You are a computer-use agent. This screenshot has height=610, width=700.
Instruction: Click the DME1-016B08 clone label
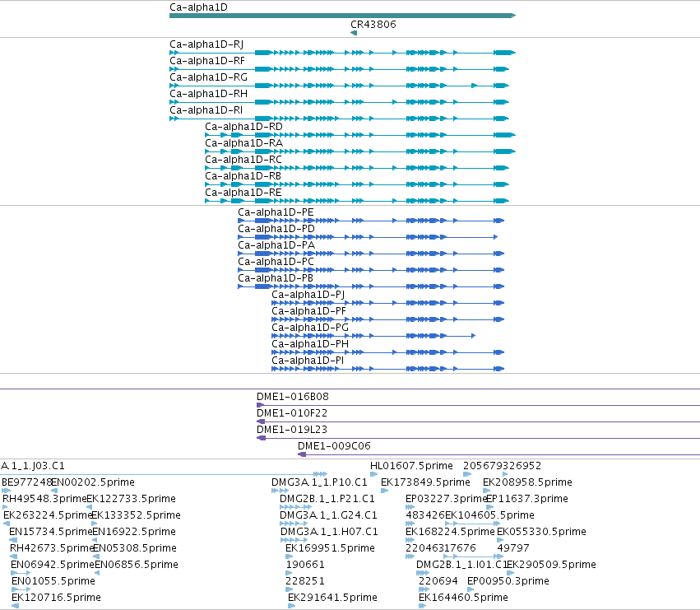pos(293,397)
